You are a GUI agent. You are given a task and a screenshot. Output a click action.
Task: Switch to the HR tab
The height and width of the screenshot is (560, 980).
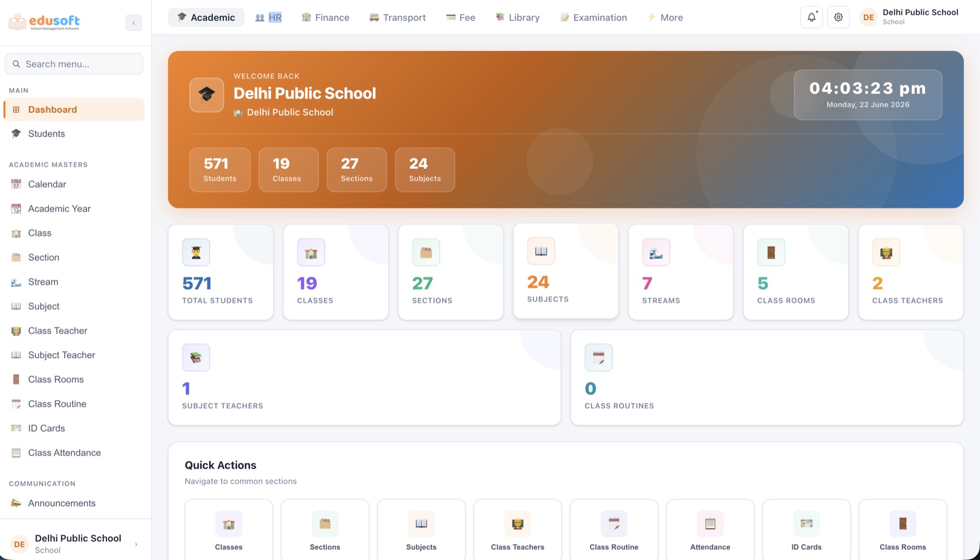click(x=268, y=17)
